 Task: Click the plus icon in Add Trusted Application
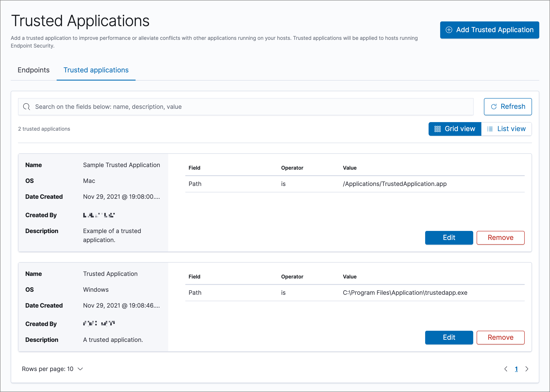[x=449, y=30]
